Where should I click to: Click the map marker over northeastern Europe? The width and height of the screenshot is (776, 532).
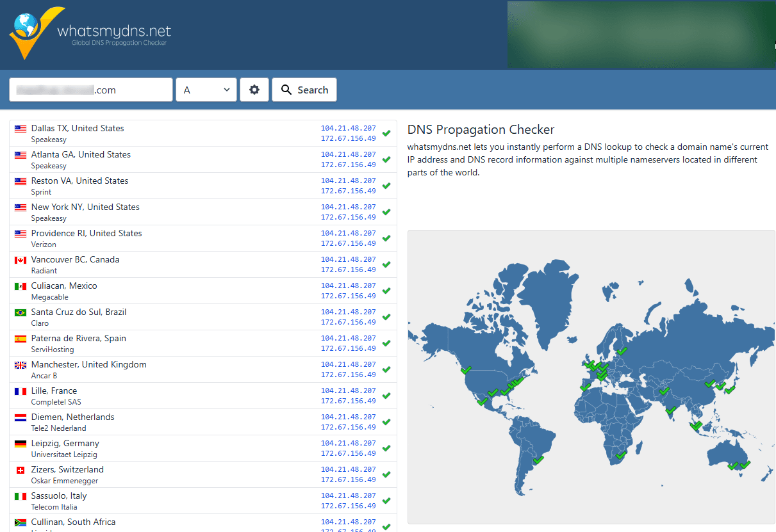(622, 351)
